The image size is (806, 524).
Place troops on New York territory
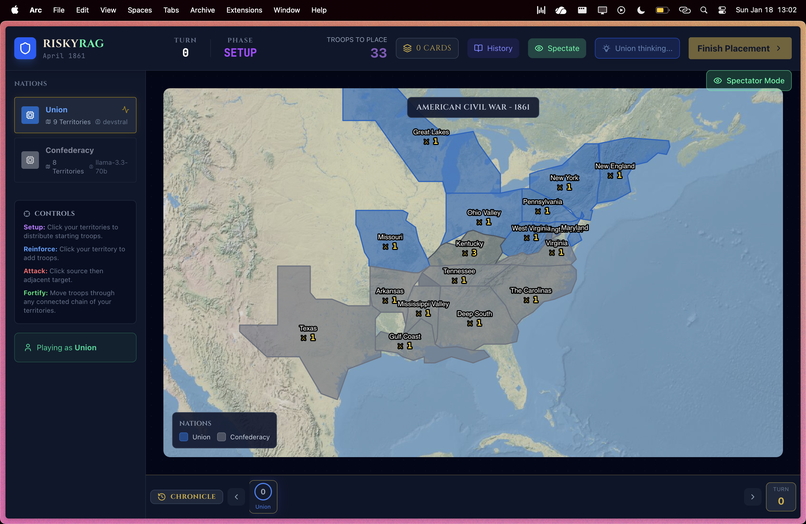(x=564, y=183)
